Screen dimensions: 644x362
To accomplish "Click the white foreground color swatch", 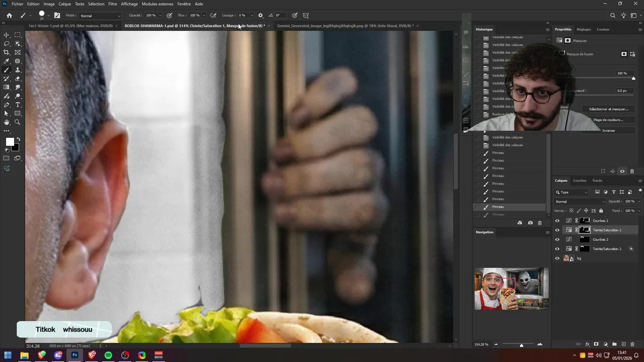I will tap(10, 142).
